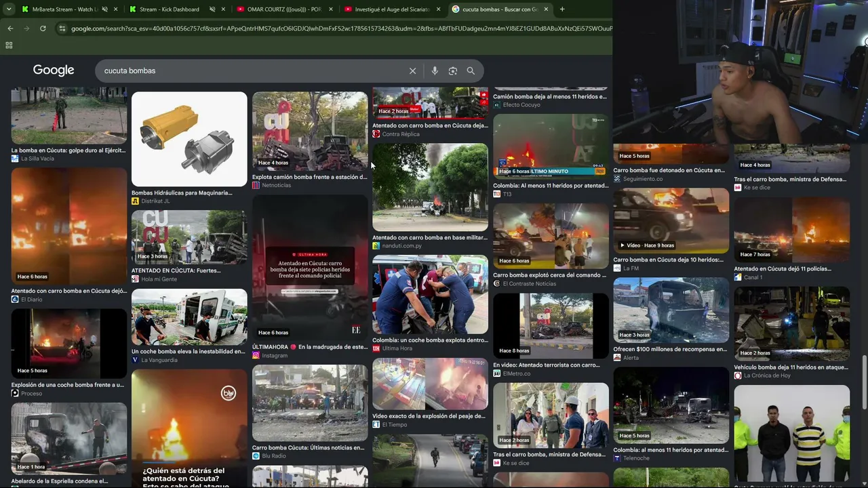Open the tab search dropdown arrow
Viewport: 868px width, 488px height.
coord(9,9)
